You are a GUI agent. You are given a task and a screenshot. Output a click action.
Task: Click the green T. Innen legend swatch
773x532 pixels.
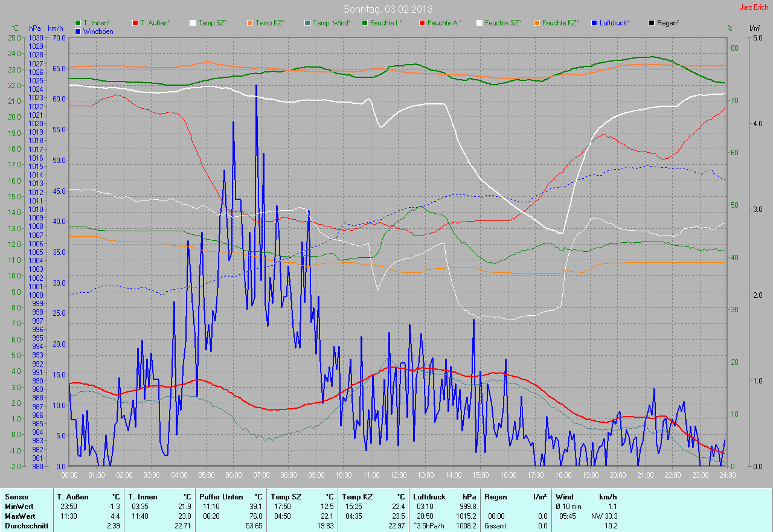(78, 23)
